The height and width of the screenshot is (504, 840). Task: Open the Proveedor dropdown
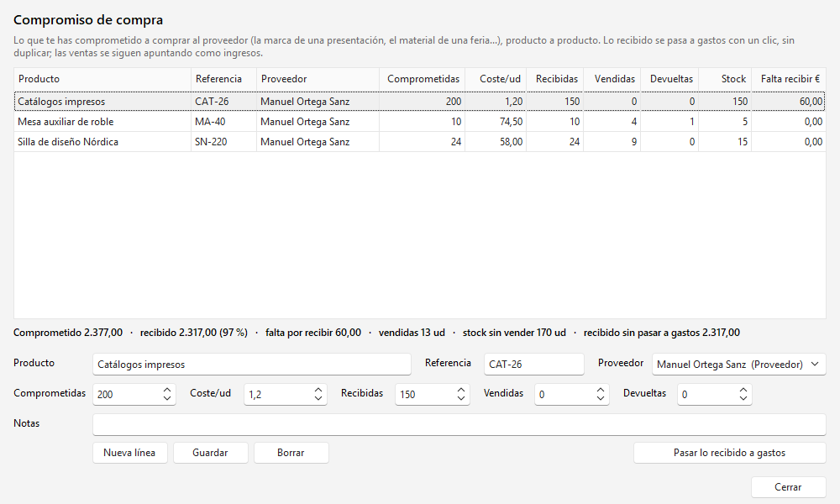pyautogui.click(x=738, y=365)
